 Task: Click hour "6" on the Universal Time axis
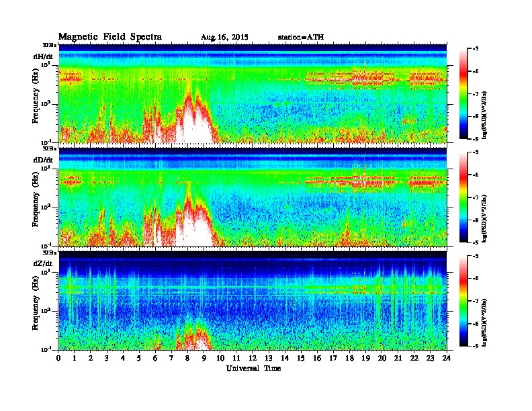(x=155, y=359)
